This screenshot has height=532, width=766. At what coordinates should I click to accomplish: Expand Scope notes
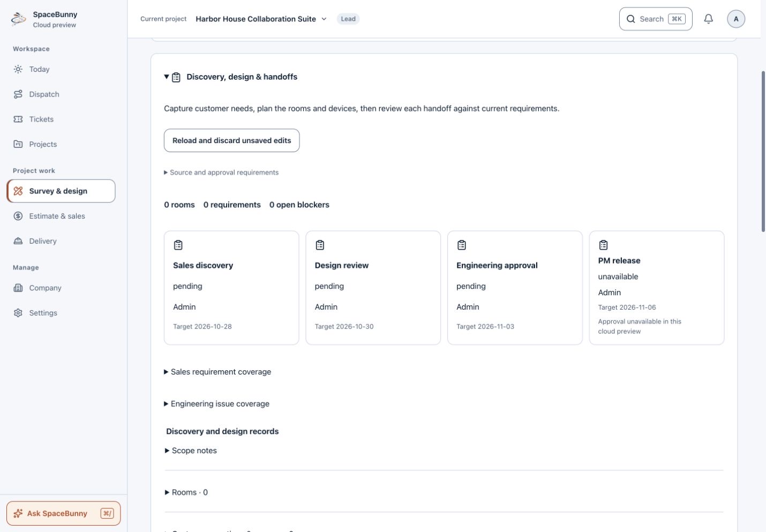click(191, 451)
